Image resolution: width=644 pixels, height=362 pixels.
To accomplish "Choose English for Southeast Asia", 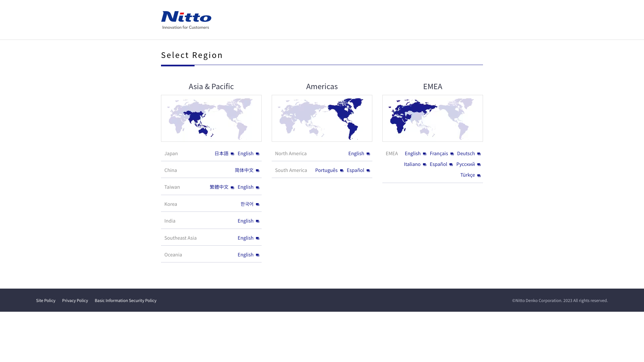I will (x=246, y=238).
